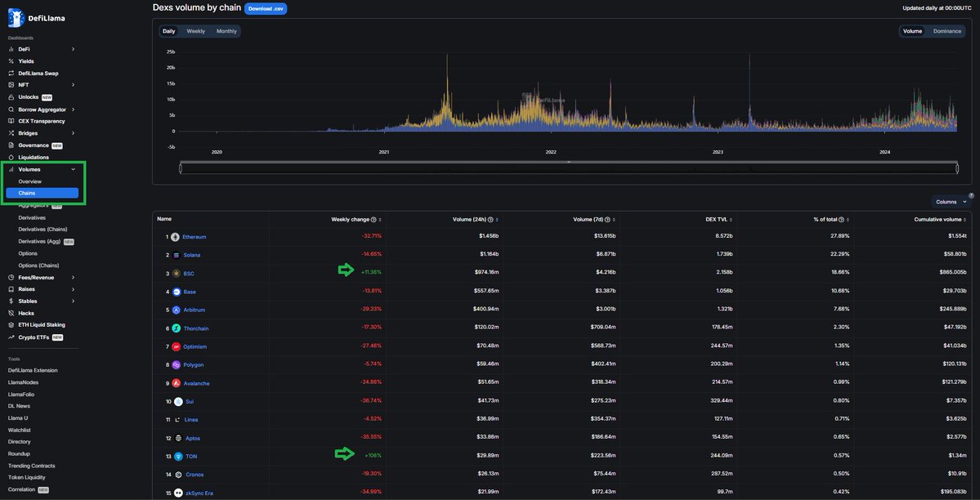The height and width of the screenshot is (500, 980).
Task: Click the Aptos chain icon
Action: pyautogui.click(x=178, y=438)
